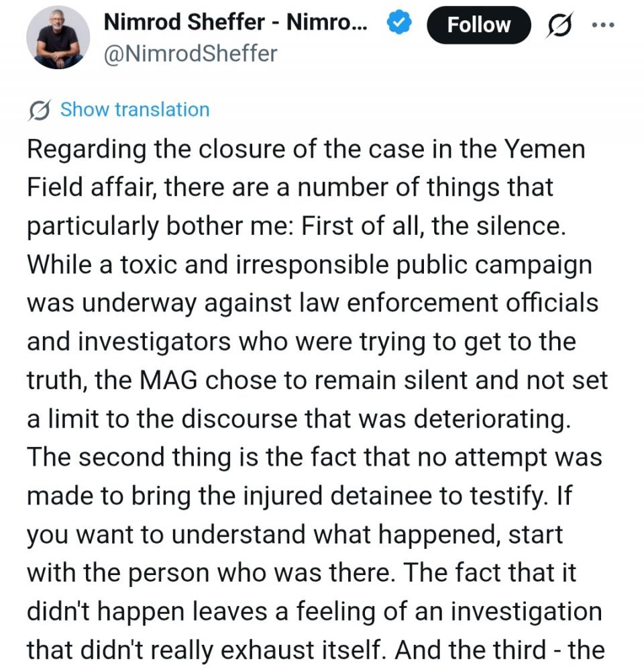Open the @NimrodSheffer handle link

click(x=190, y=54)
